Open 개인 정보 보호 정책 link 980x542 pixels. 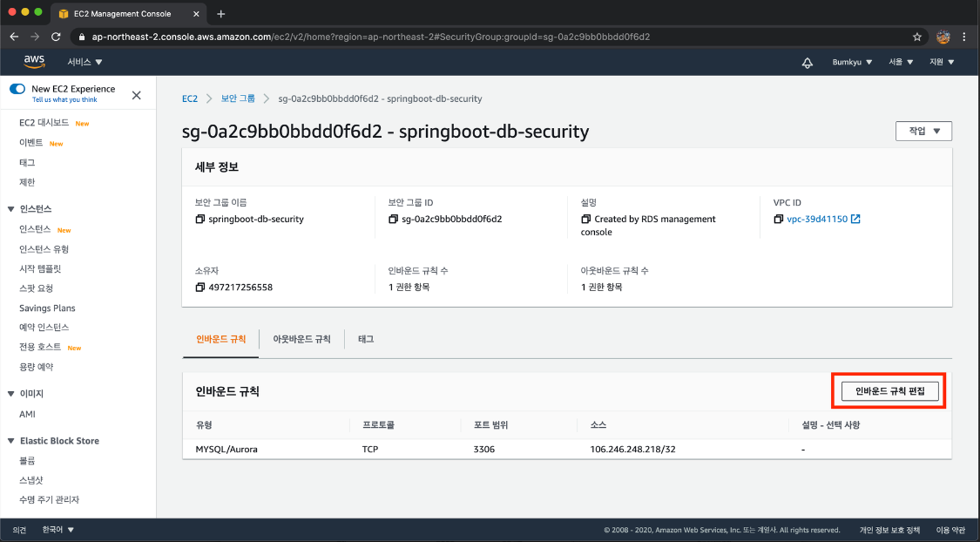(x=889, y=530)
